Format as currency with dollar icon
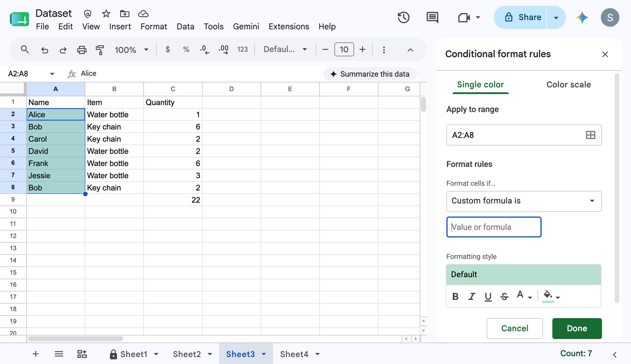This screenshot has height=364, width=631. tap(167, 50)
